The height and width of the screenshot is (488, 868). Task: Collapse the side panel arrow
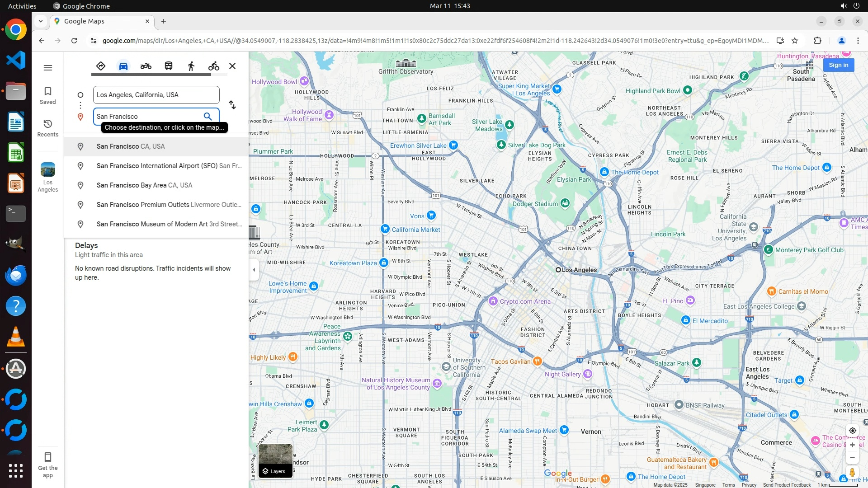pos(254,270)
